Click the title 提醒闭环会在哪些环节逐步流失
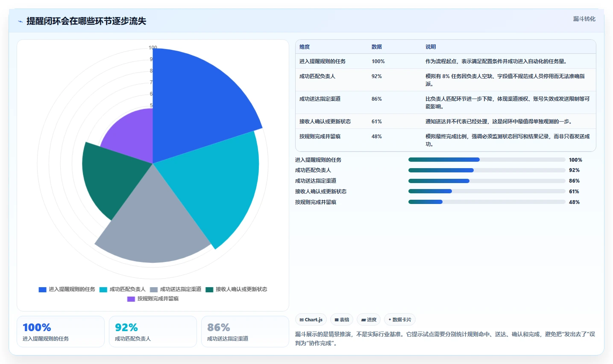This screenshot has height=364, width=613. click(x=86, y=21)
